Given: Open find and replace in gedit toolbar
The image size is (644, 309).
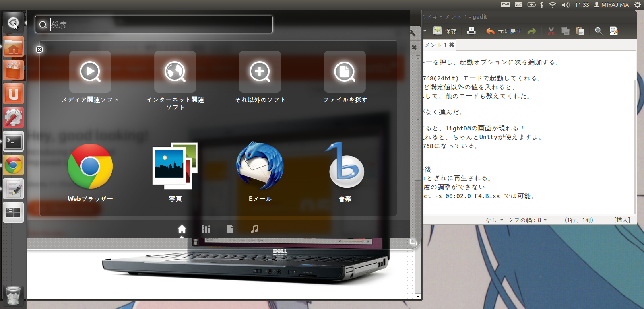Looking at the screenshot, I should [x=614, y=31].
